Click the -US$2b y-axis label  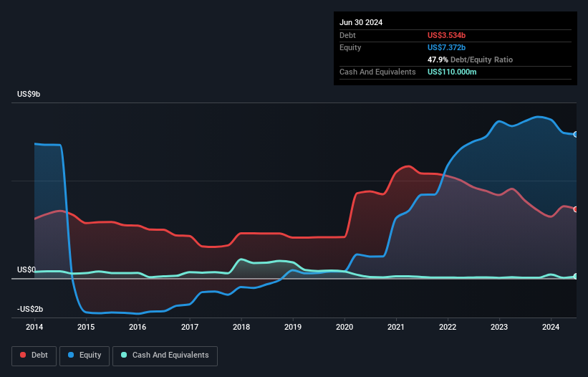pyautogui.click(x=30, y=309)
